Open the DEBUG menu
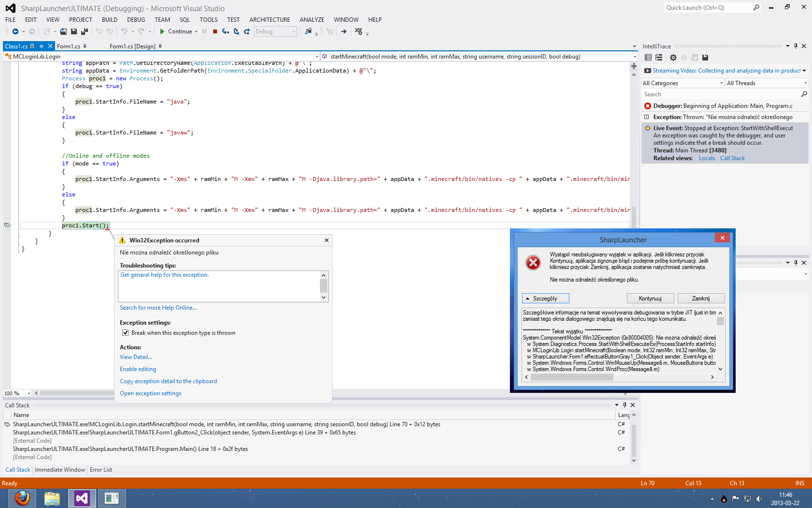 click(136, 20)
